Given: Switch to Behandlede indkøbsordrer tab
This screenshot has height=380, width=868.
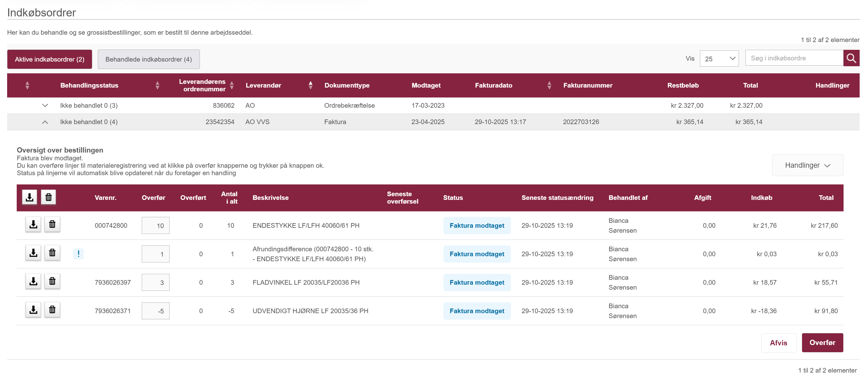Looking at the screenshot, I should click(x=149, y=59).
